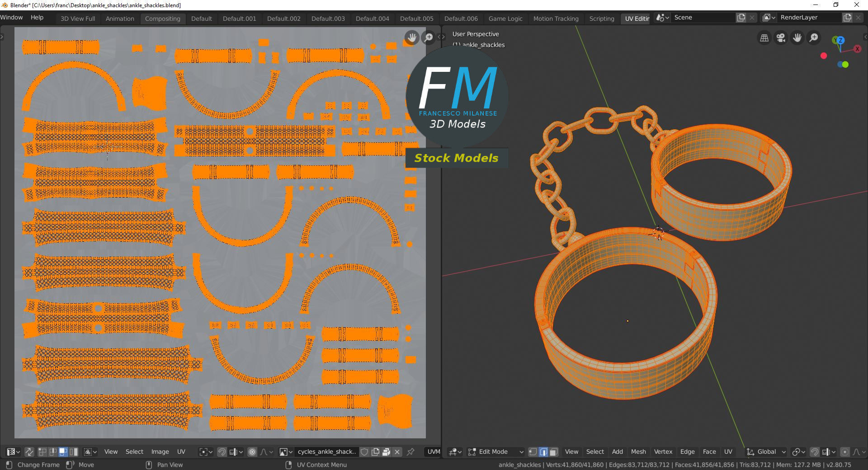Open Edit Mode dropdown

(x=496, y=451)
